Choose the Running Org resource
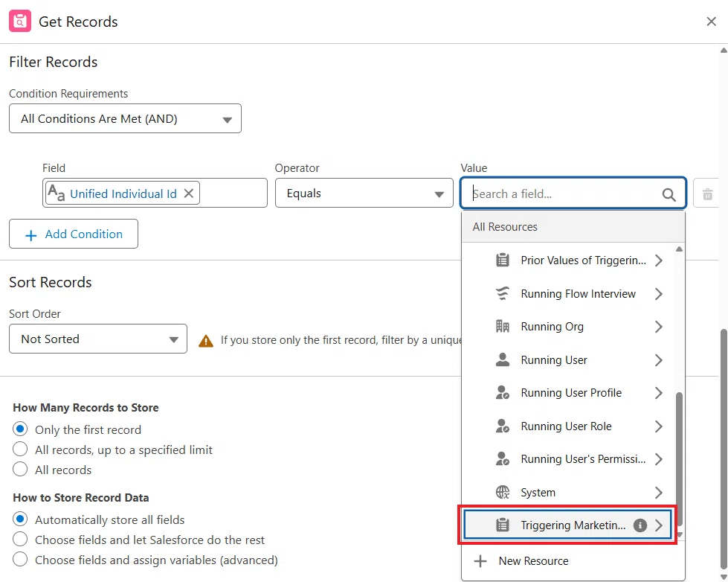Viewport: 728px width, 582px height. pos(569,327)
